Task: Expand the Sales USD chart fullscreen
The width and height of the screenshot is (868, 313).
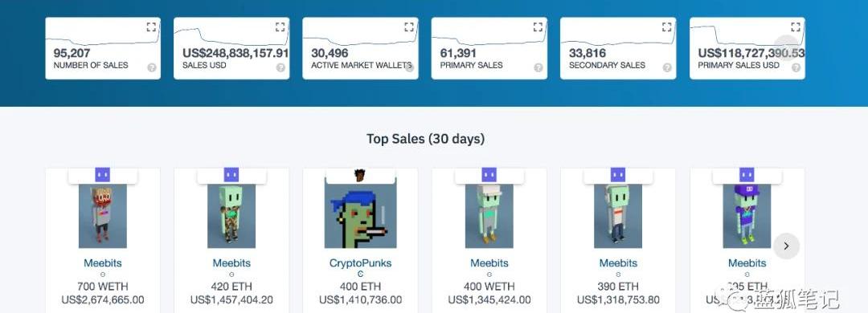Action: click(280, 27)
